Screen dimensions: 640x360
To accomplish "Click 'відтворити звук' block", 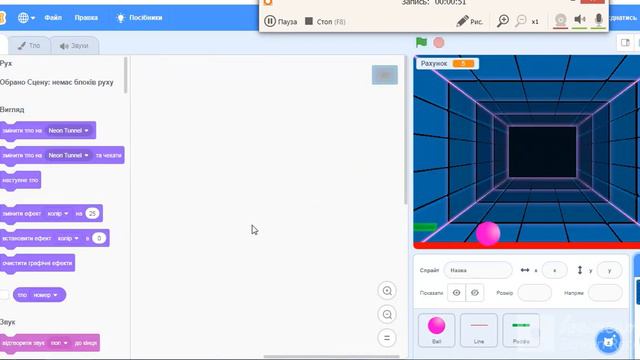I will [x=50, y=343].
